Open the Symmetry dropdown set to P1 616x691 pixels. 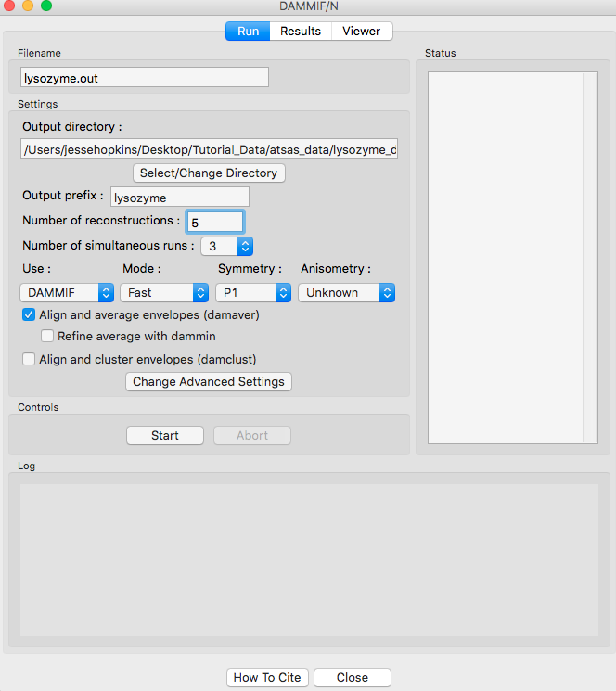[253, 292]
